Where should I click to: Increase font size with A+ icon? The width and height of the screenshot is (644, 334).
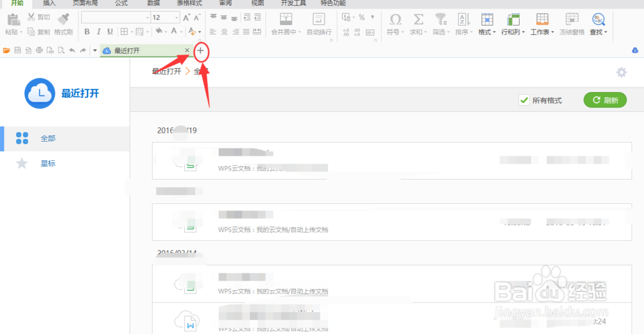pos(187,17)
